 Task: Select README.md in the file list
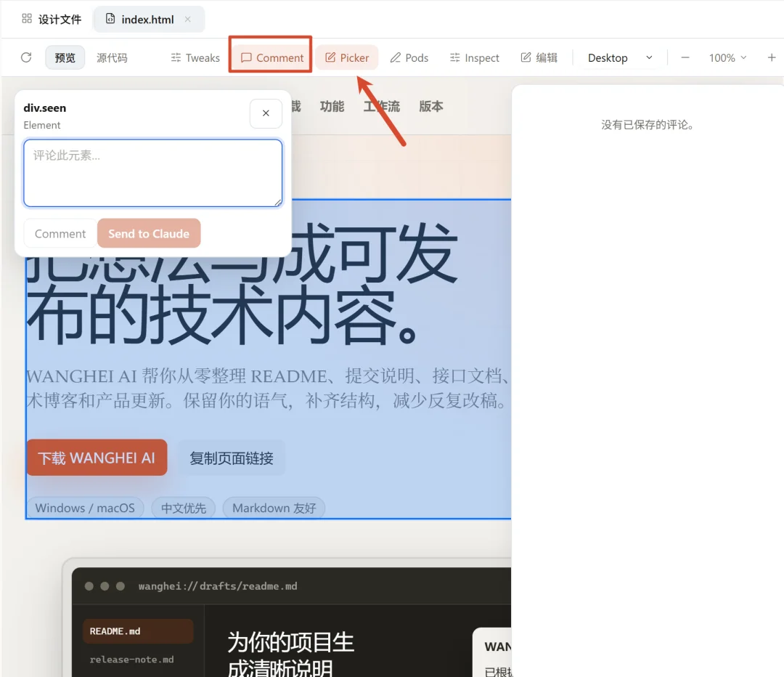138,631
